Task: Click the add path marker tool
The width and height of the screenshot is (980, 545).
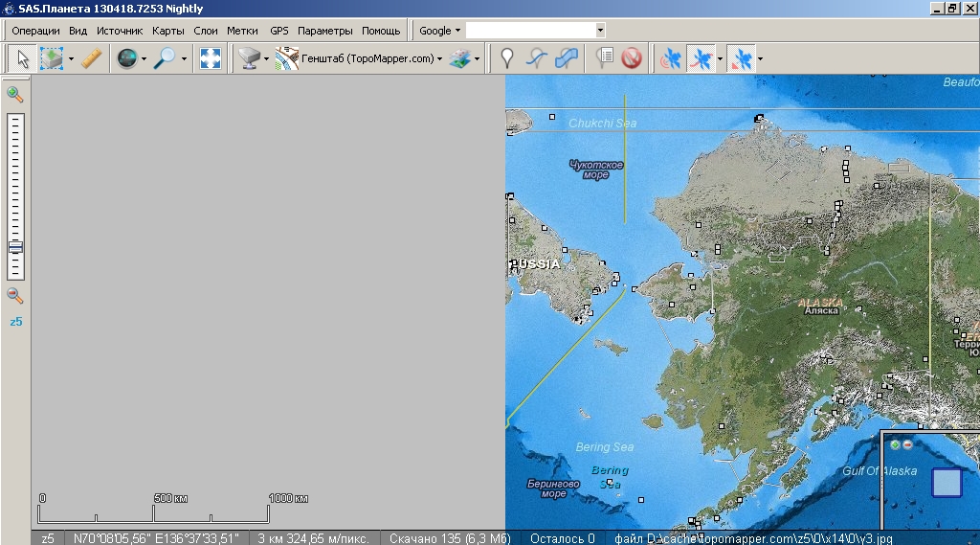Action: click(538, 59)
